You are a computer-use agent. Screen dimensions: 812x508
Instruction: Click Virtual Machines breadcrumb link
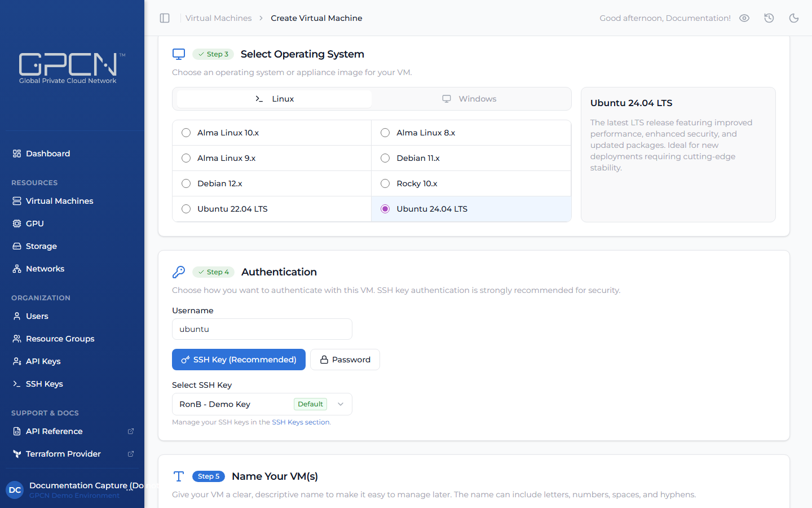click(x=219, y=18)
